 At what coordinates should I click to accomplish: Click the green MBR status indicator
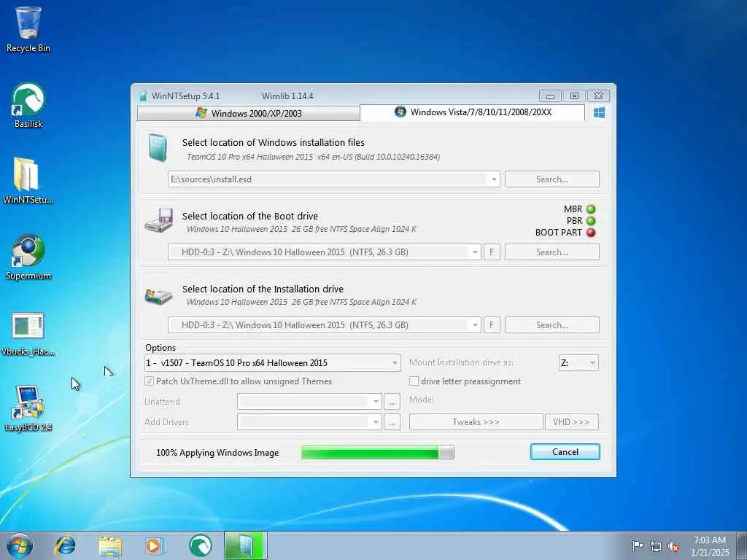tap(591, 209)
